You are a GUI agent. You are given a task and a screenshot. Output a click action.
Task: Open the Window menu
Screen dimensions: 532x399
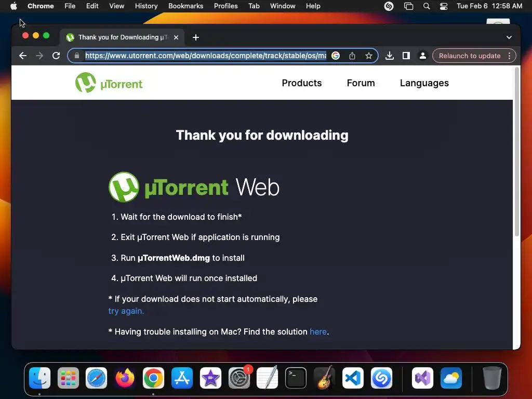click(283, 6)
